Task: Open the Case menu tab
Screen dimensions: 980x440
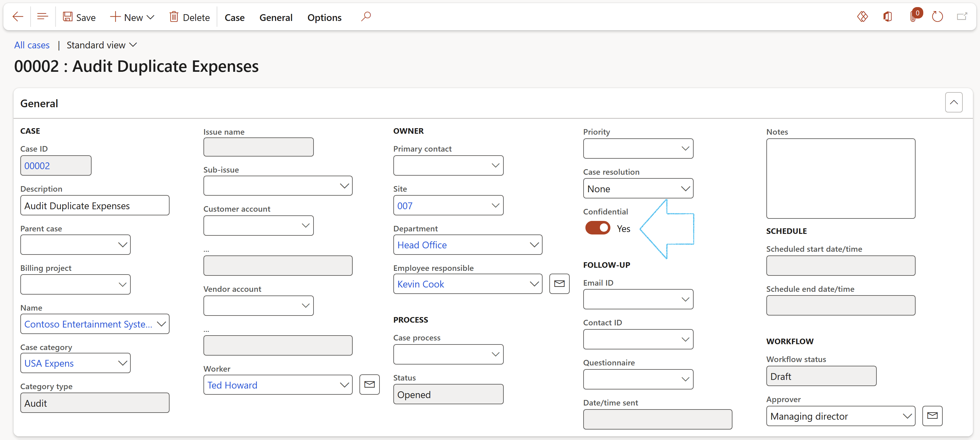Action: (x=234, y=18)
